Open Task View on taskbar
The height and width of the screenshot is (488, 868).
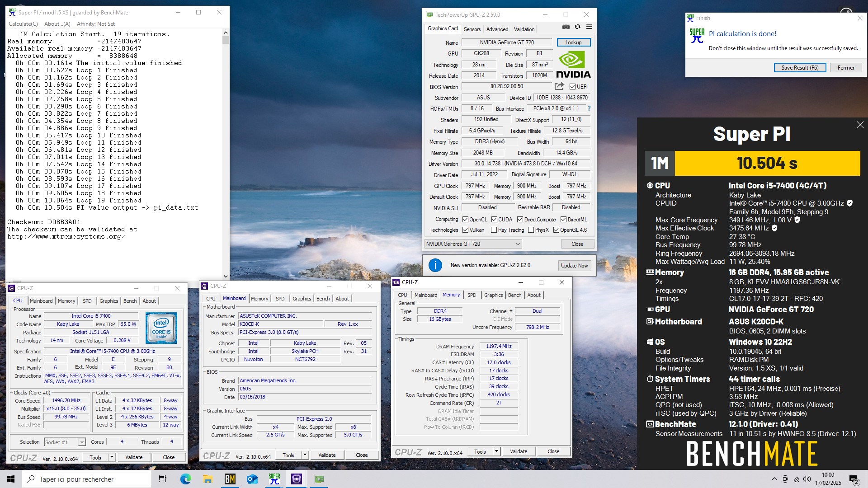[163, 479]
